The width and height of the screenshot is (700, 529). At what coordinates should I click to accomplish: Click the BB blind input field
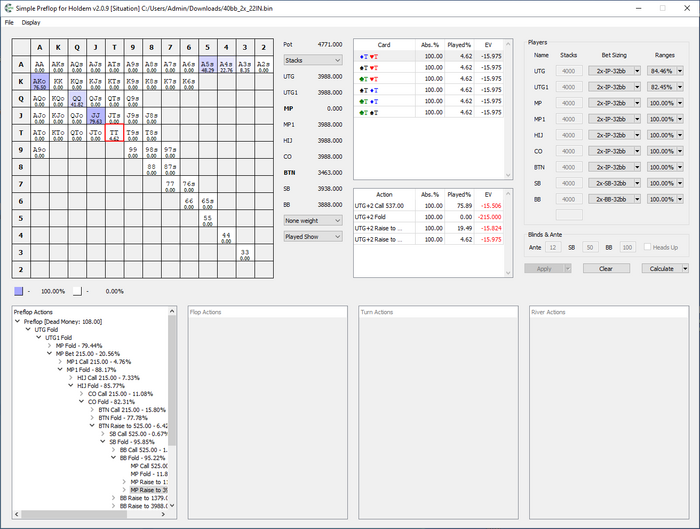[x=627, y=247]
